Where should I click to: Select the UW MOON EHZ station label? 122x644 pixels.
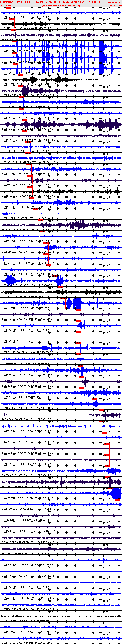pos(10,632)
